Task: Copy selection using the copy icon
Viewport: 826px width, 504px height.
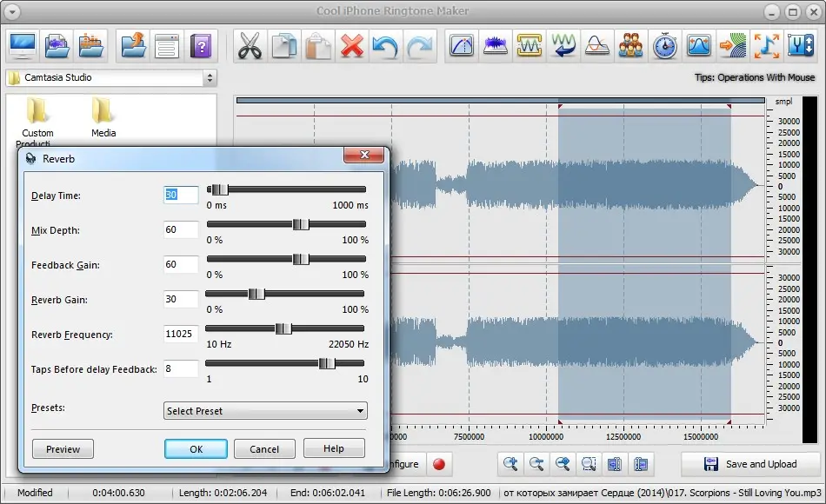Action: 284,46
